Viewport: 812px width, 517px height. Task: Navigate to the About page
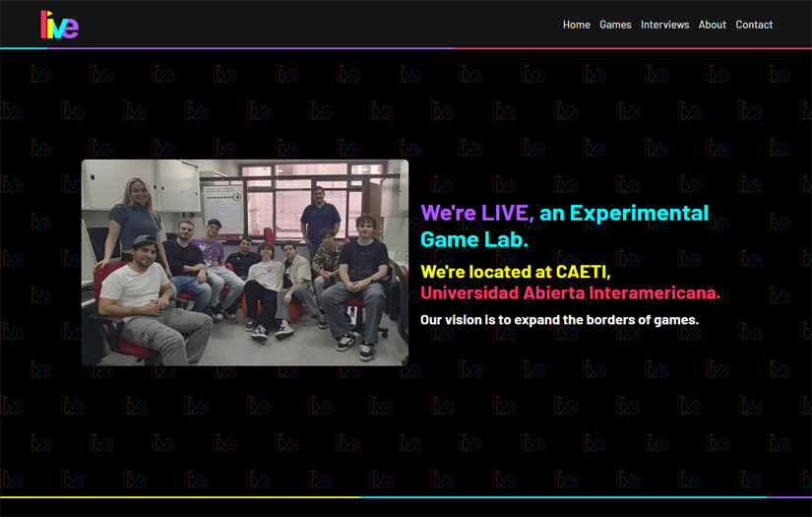tap(712, 25)
